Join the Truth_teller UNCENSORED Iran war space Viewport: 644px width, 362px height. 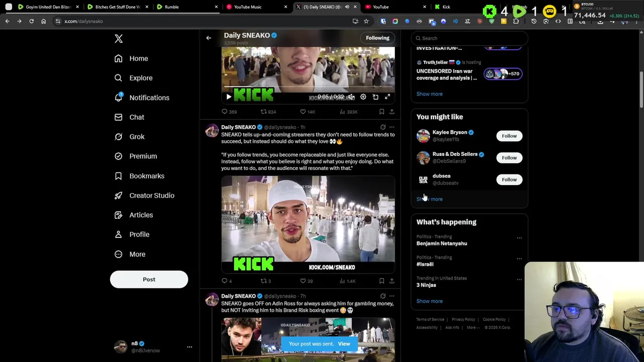pos(469,71)
